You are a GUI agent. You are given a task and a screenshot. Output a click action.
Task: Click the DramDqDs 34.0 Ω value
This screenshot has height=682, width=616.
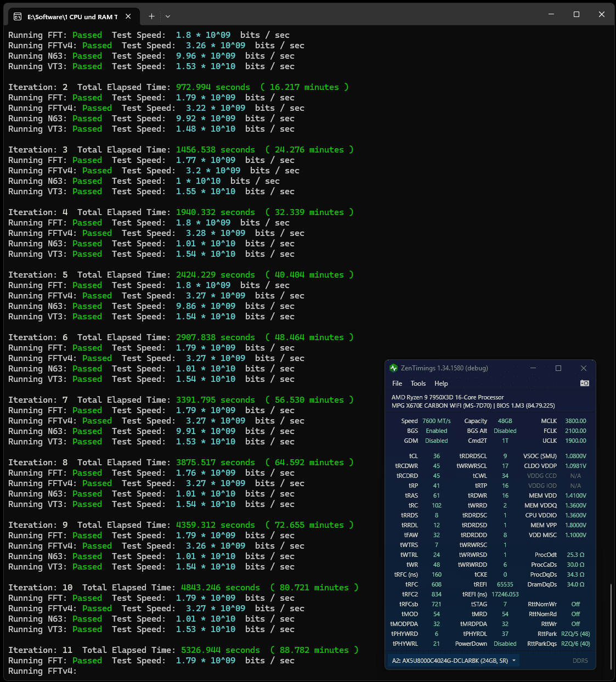(x=575, y=584)
